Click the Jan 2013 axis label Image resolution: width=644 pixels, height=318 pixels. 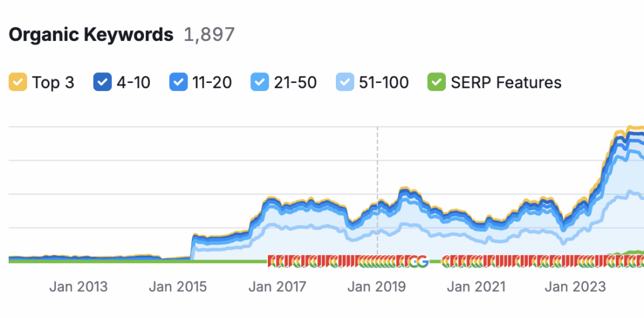79,287
